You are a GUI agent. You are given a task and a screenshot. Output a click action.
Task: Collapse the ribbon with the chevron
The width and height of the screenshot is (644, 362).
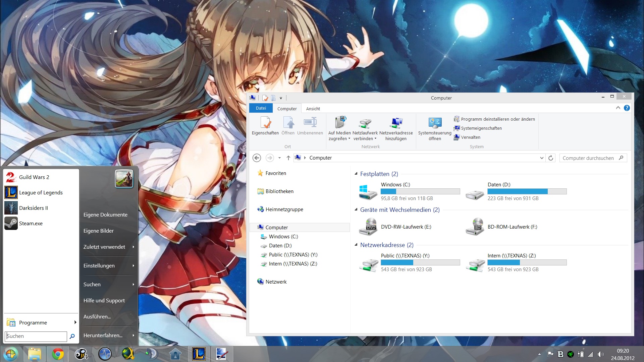pyautogui.click(x=618, y=108)
